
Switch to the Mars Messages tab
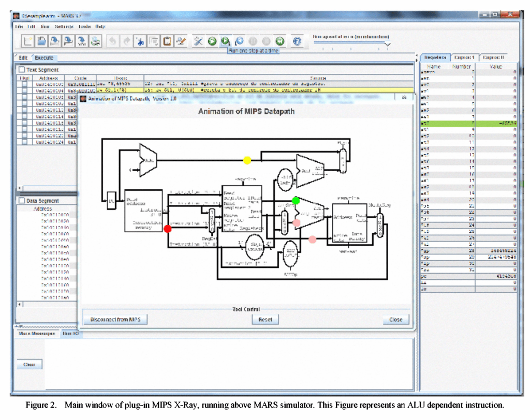coord(37,334)
